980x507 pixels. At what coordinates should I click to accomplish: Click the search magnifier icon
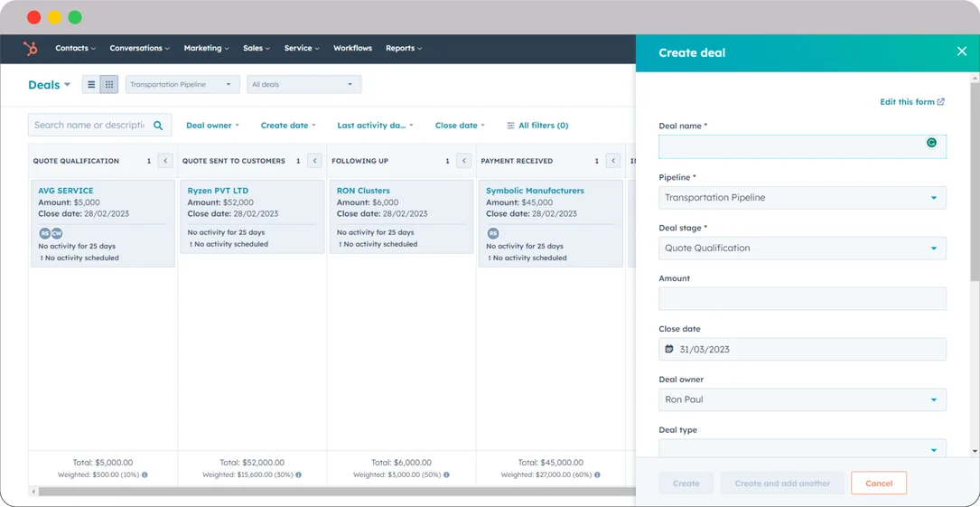158,125
